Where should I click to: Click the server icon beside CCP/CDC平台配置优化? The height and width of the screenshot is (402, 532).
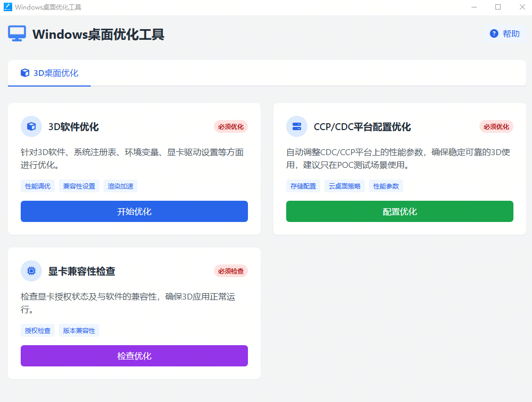[297, 126]
